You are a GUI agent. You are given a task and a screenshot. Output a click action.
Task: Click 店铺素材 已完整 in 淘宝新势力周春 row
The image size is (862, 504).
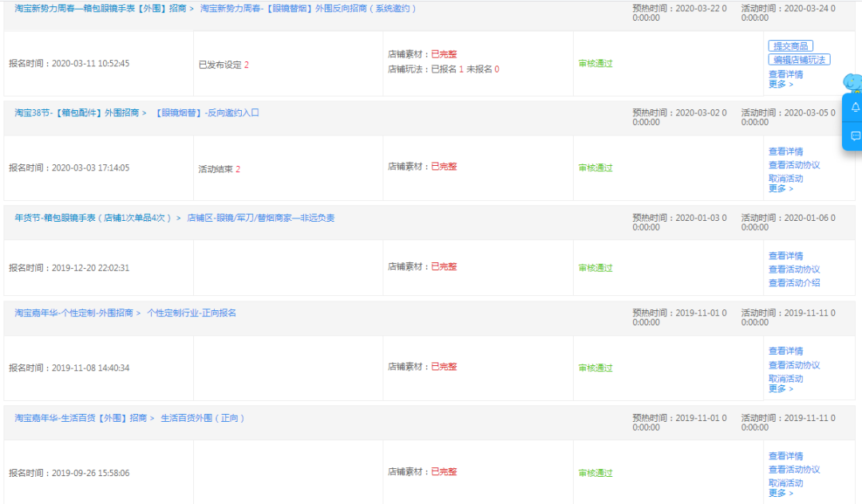click(x=422, y=54)
